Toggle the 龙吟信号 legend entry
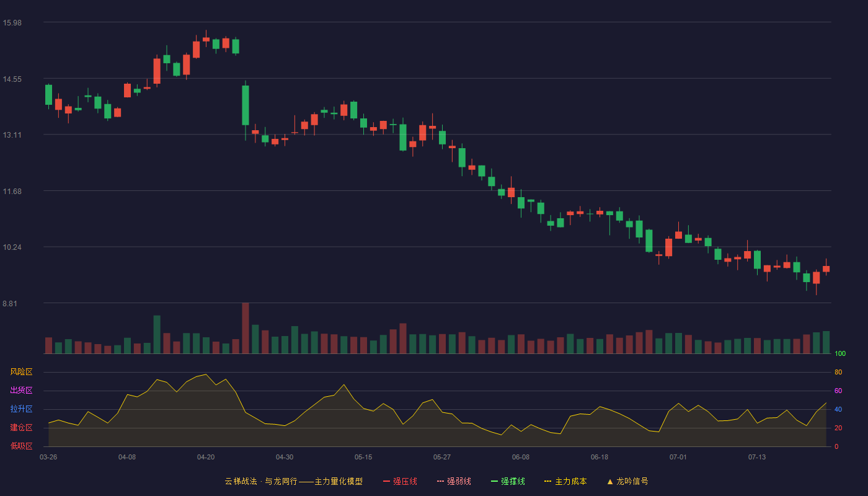The height and width of the screenshot is (496, 868). point(627,481)
